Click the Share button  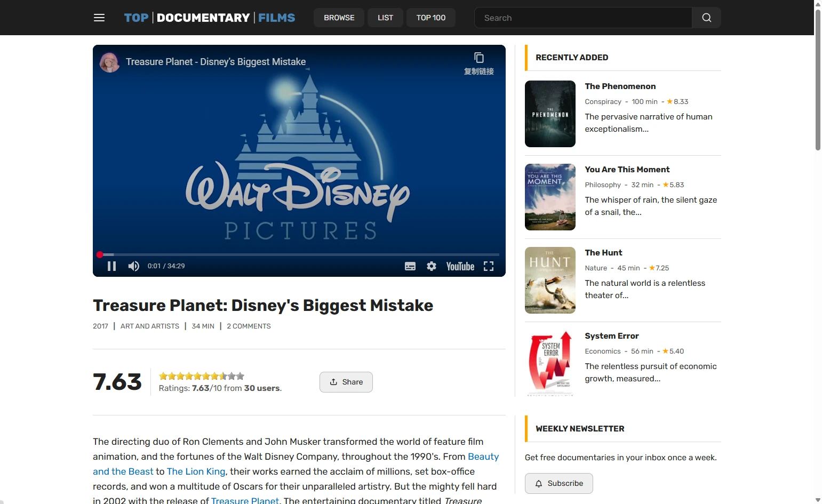coord(346,382)
